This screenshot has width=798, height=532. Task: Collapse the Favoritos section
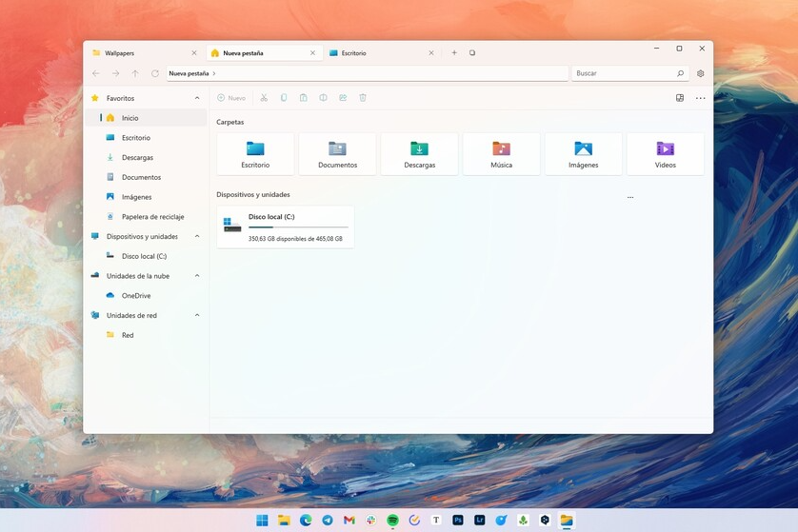click(x=197, y=98)
